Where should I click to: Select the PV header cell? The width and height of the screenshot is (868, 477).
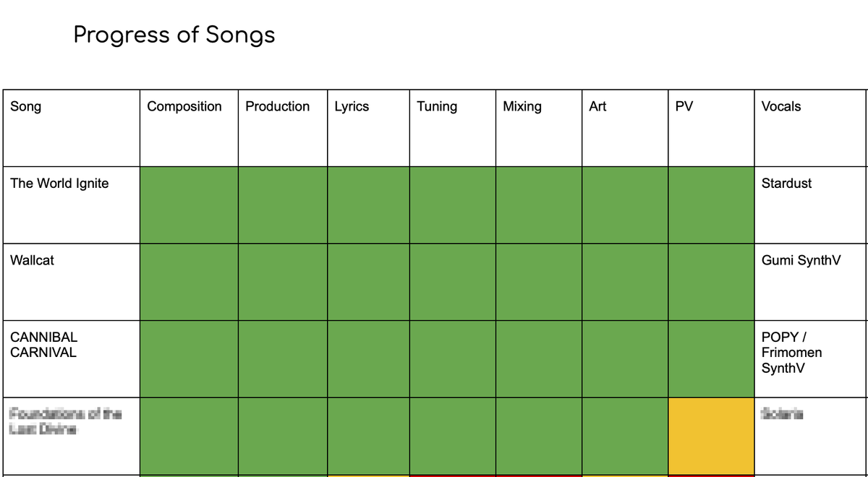point(711,128)
